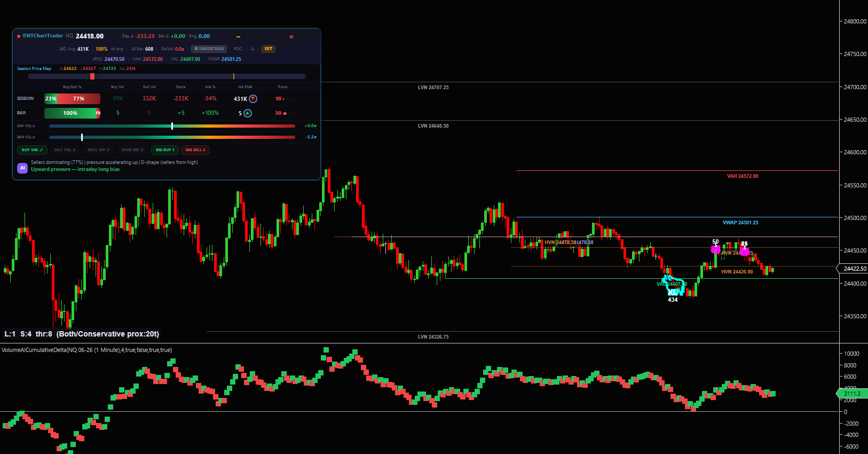Image resolution: width=868 pixels, height=454 pixels.
Task: Toggle the BULL DIV signal chip
Action: point(99,150)
